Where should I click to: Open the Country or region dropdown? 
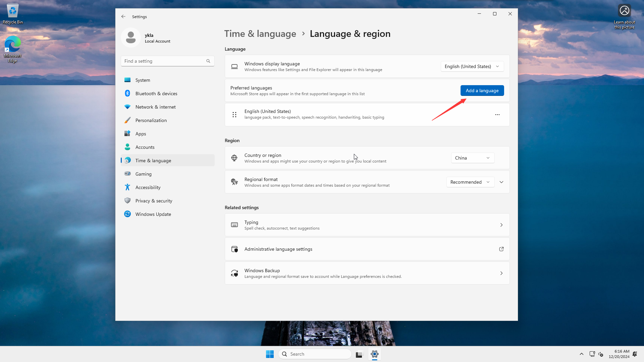pyautogui.click(x=473, y=158)
